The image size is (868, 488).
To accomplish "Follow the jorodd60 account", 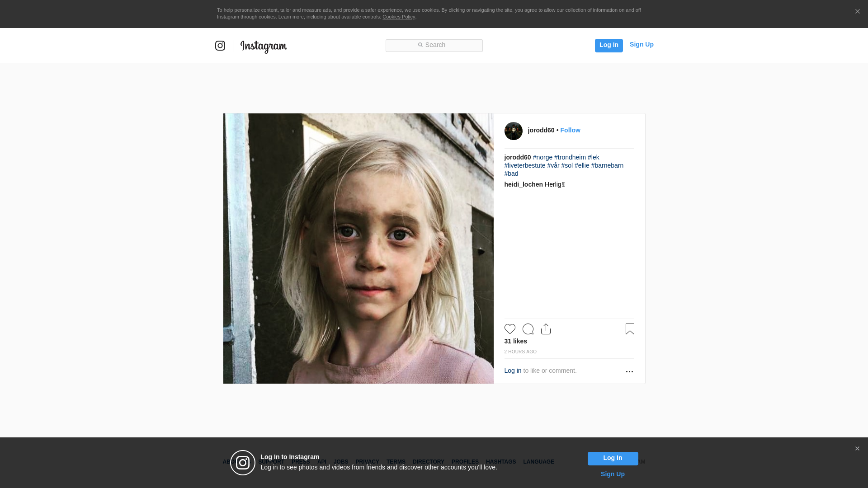I will click(570, 130).
